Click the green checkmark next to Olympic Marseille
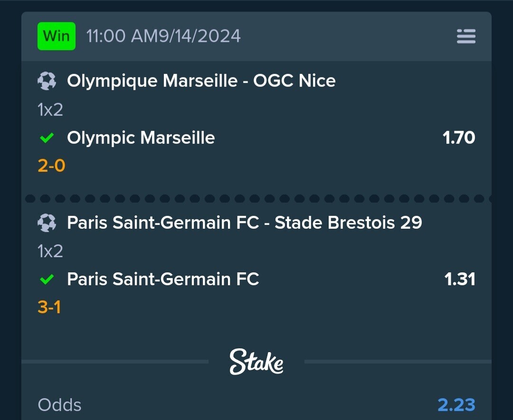This screenshot has width=513, height=420. (x=47, y=138)
